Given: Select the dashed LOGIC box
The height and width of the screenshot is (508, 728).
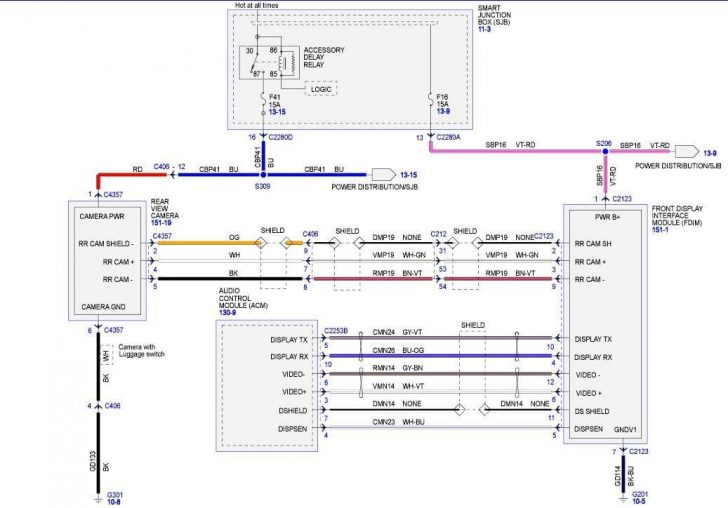Looking at the screenshot, I should click(321, 89).
